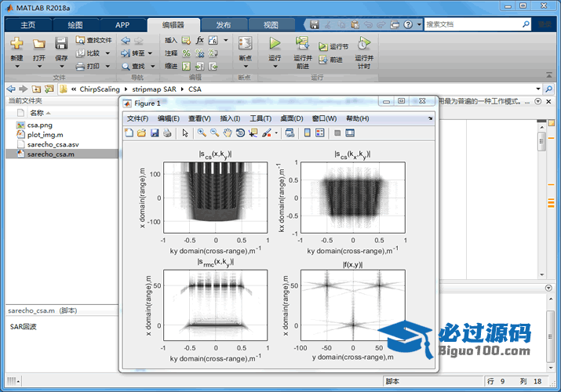This screenshot has width=561, height=392.
Task: Open the 工具(T) menu in Figure window
Action: [x=260, y=118]
